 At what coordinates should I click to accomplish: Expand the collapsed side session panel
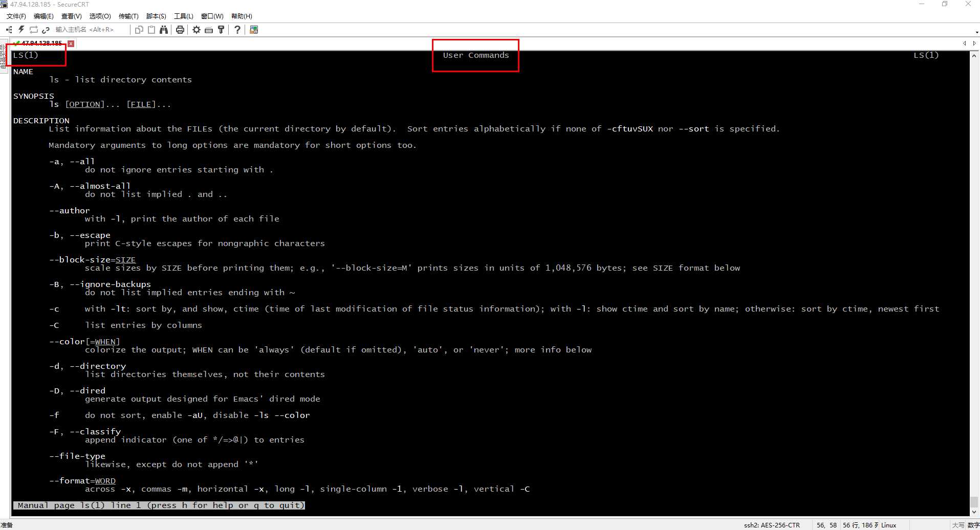point(3,56)
